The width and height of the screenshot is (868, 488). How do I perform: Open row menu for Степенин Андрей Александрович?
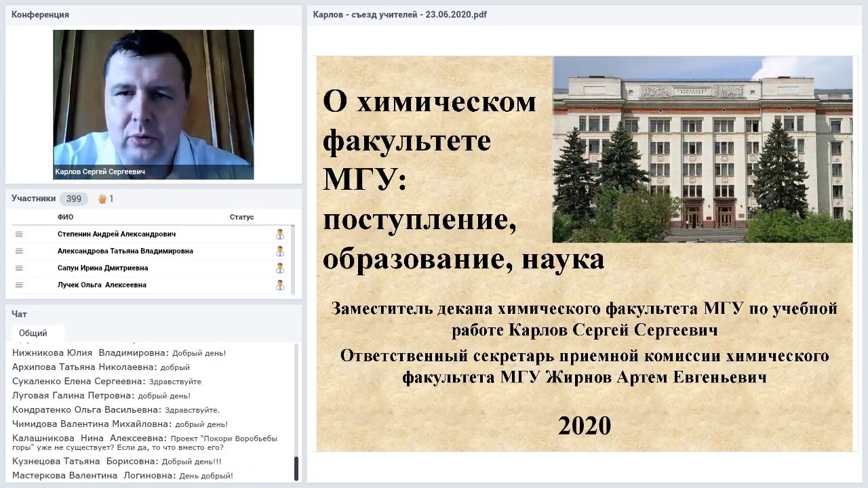(19, 235)
